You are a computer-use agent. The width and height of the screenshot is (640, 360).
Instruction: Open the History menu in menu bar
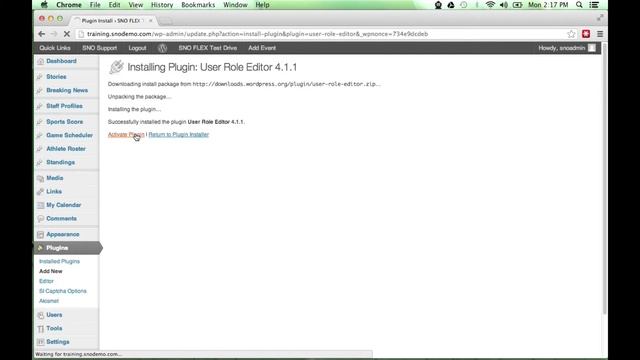click(162, 5)
